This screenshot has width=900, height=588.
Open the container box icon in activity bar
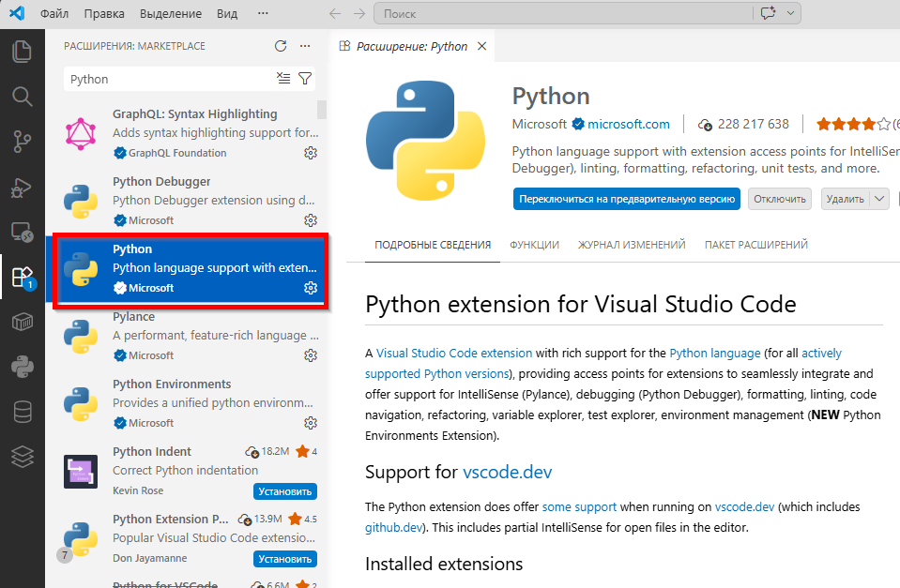click(22, 322)
